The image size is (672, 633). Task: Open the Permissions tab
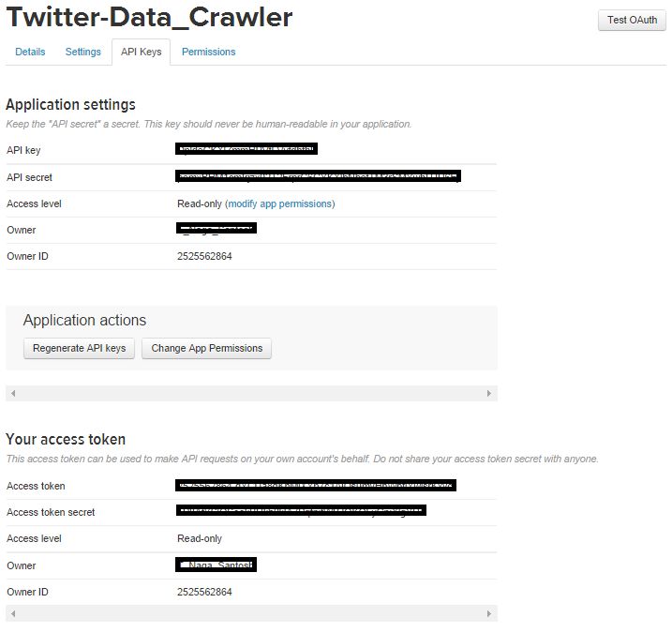pos(208,52)
